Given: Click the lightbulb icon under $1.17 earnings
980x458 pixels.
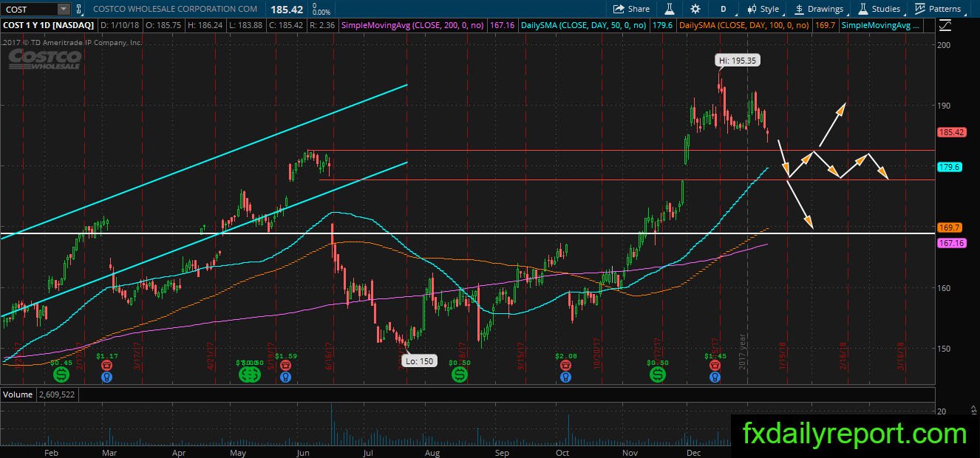Looking at the screenshot, I should click(107, 377).
